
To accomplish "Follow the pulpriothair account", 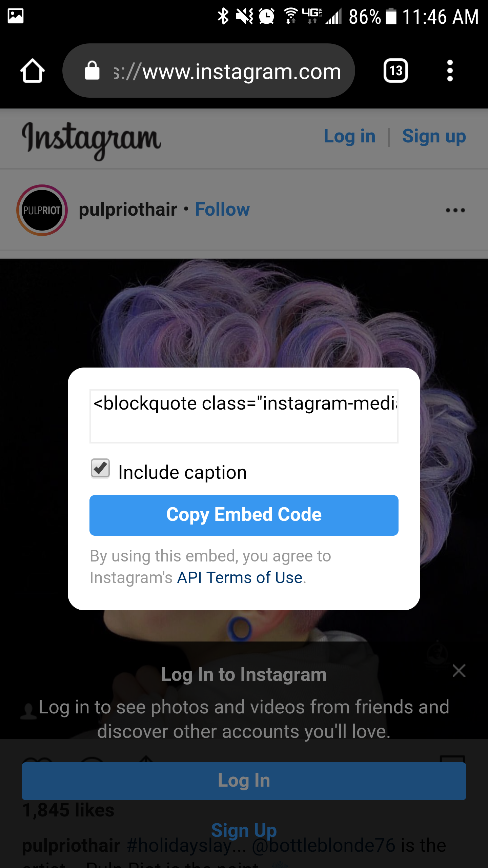I will click(222, 209).
